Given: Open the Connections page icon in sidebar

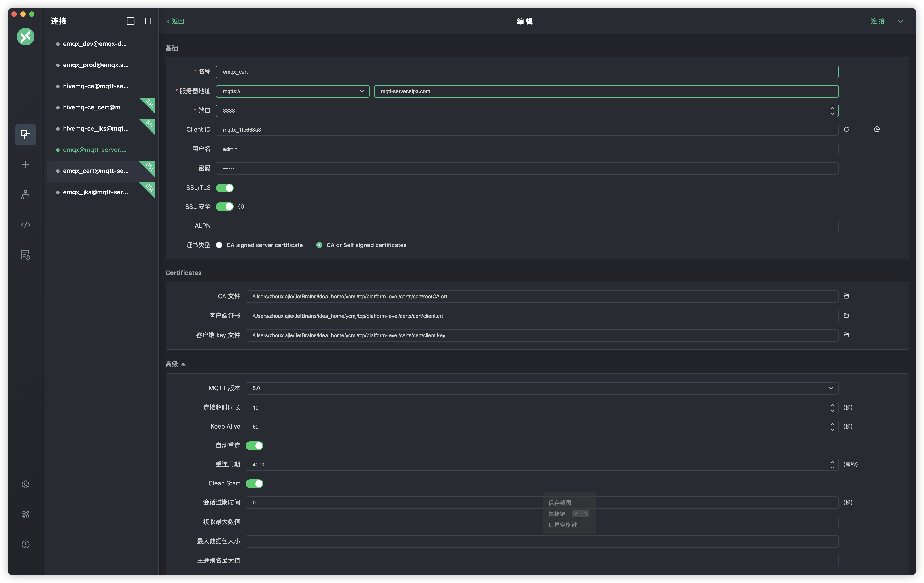Looking at the screenshot, I should point(25,135).
